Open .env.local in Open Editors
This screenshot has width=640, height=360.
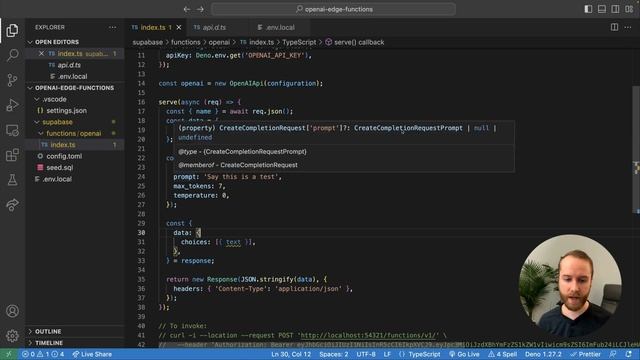pyautogui.click(x=72, y=76)
